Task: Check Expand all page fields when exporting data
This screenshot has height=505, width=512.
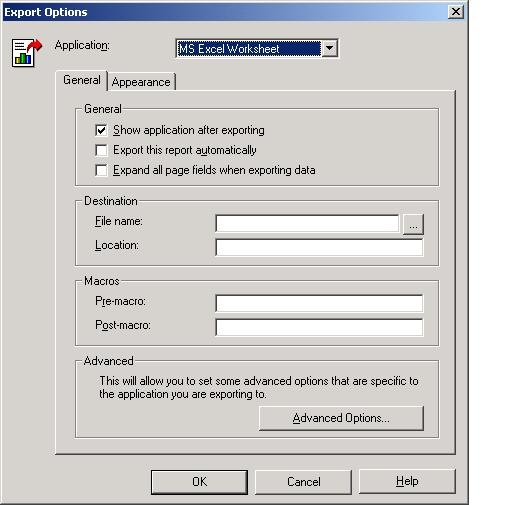Action: [x=101, y=170]
